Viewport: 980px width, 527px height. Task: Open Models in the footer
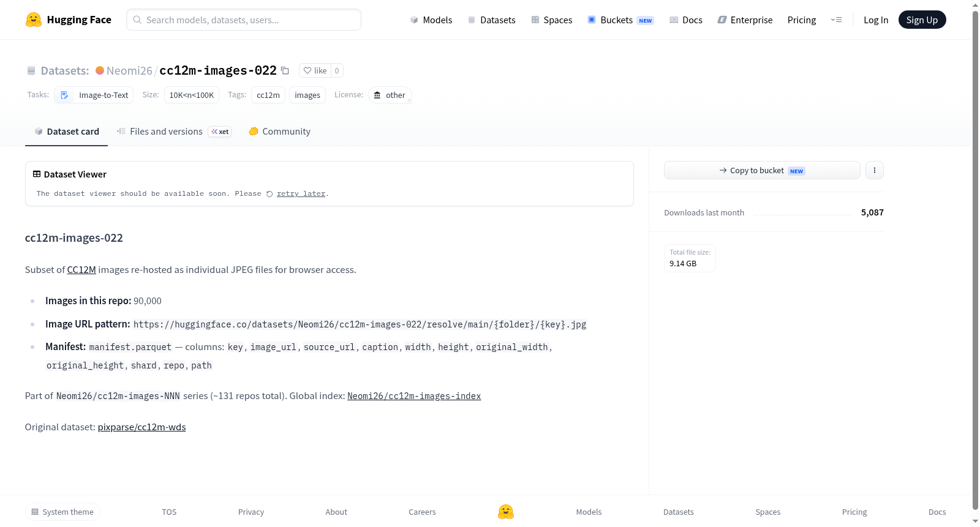(x=589, y=512)
